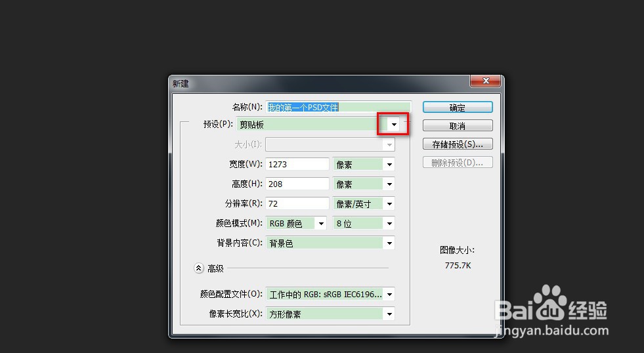Click the 存储预设(S)... save preset button

[458, 144]
